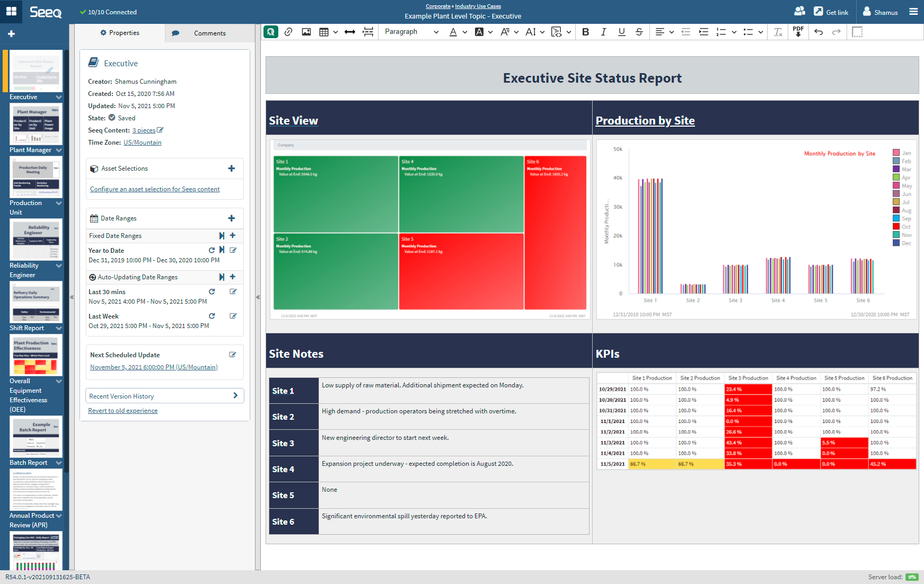Click the Get link button
The width and height of the screenshot is (924, 584).
click(831, 12)
